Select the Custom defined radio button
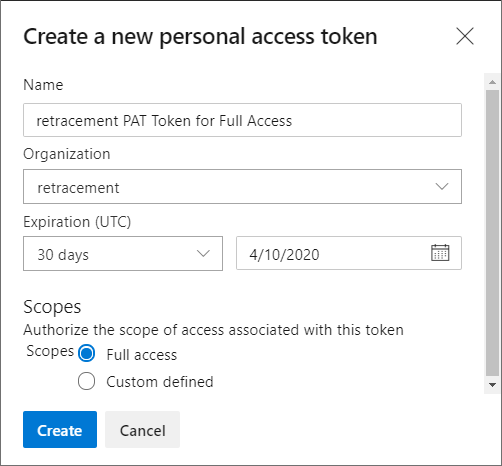The height and width of the screenshot is (466, 502). [x=86, y=381]
